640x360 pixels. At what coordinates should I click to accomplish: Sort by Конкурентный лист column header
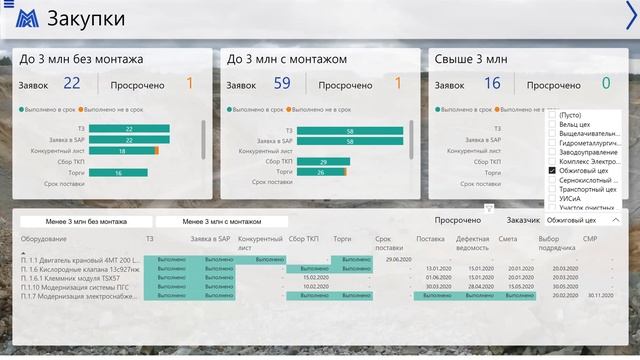click(260, 243)
